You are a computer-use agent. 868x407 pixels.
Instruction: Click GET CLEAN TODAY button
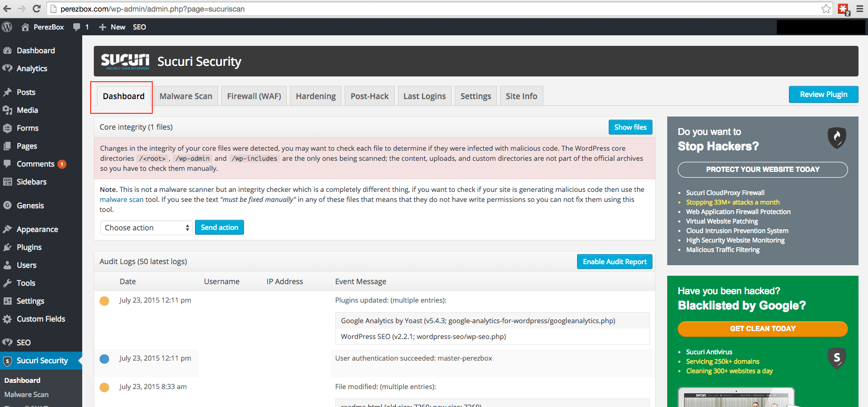763,328
